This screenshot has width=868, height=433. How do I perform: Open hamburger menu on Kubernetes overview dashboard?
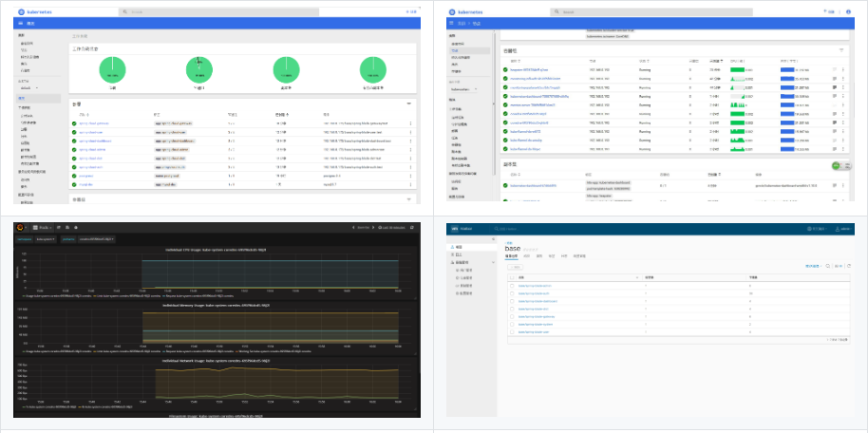[x=21, y=23]
